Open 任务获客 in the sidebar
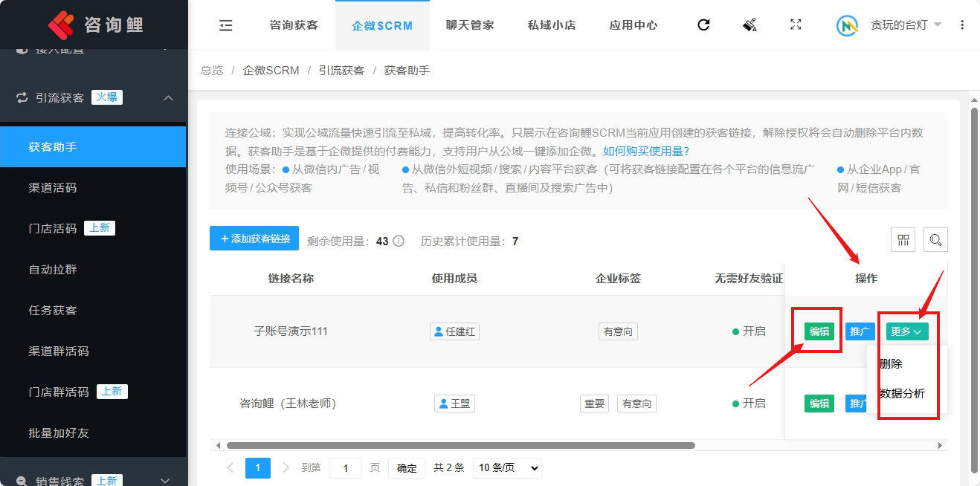980x486 pixels. (x=93, y=310)
